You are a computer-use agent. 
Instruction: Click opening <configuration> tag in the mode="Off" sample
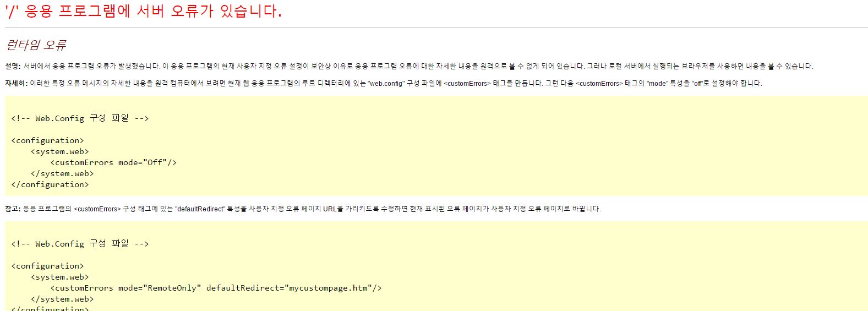[47, 140]
